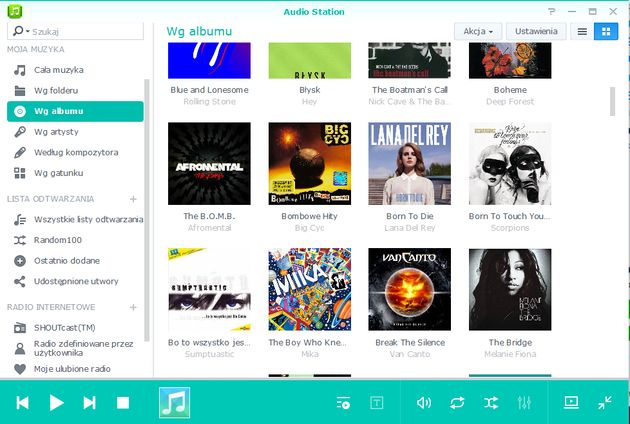Skip to the previous track
630x424 pixels.
[22, 403]
